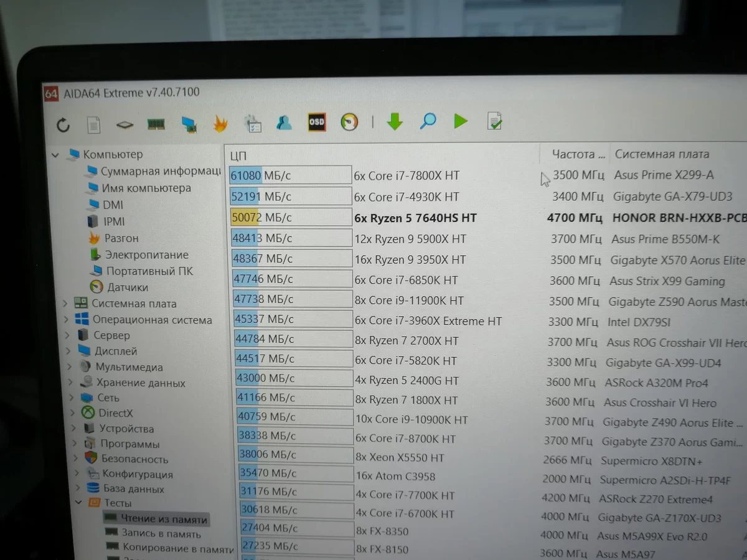747x560 pixels.
Task: Click the magnifier search icon
Action: coord(428,120)
